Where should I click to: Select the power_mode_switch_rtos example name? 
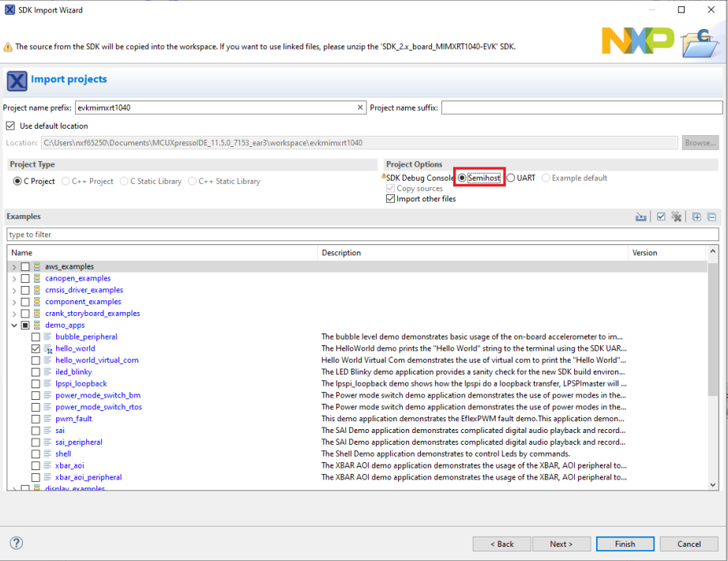click(x=99, y=407)
